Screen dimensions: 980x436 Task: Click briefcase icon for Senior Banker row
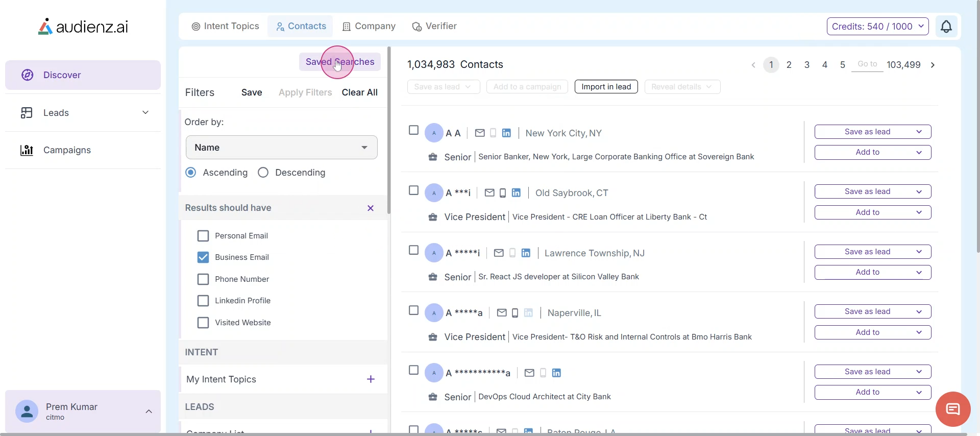(x=433, y=157)
